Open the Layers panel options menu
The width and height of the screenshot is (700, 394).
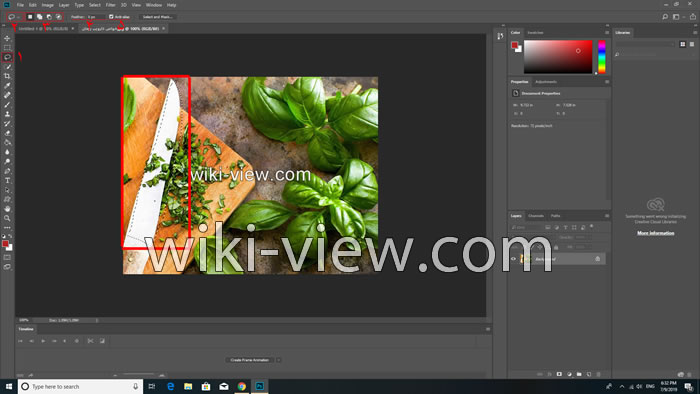coord(607,216)
